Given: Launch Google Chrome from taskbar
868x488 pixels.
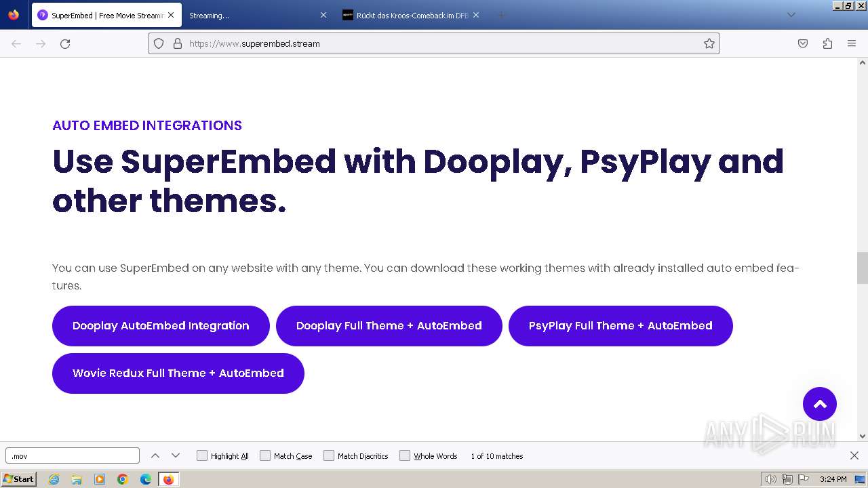Looking at the screenshot, I should tap(123, 479).
